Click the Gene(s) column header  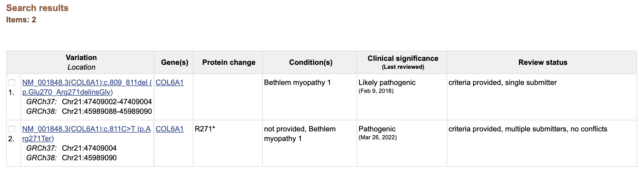[x=175, y=62]
